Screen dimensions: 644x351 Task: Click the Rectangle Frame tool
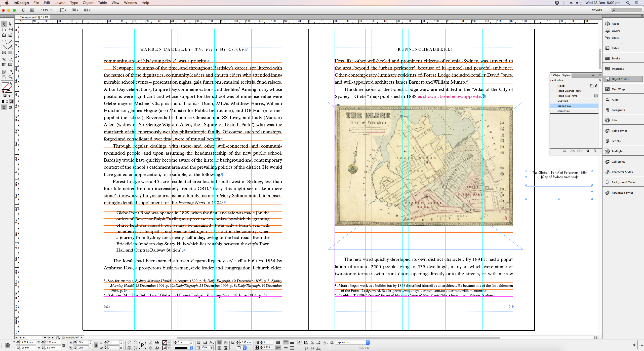click(x=4, y=53)
